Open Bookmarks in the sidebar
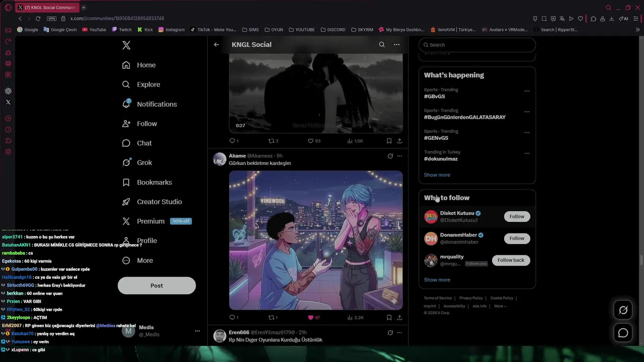Image resolution: width=644 pixels, height=362 pixels. 147,182
